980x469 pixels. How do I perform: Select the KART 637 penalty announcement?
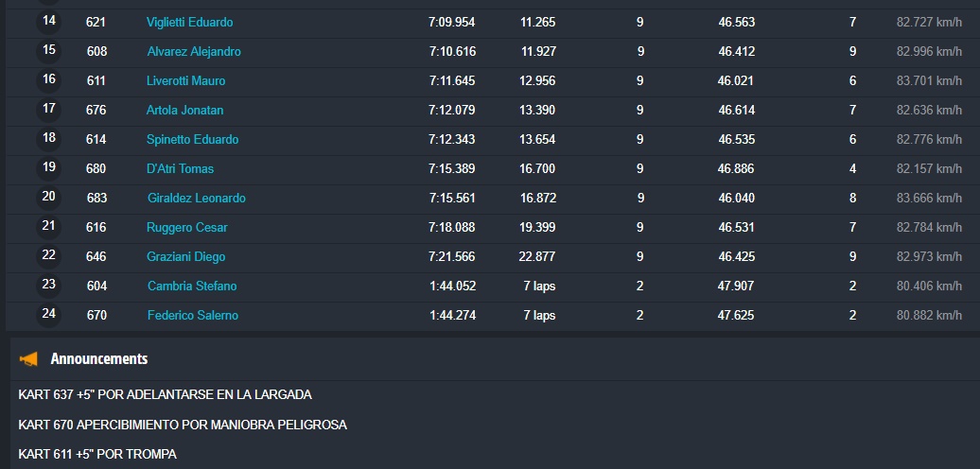(x=165, y=394)
